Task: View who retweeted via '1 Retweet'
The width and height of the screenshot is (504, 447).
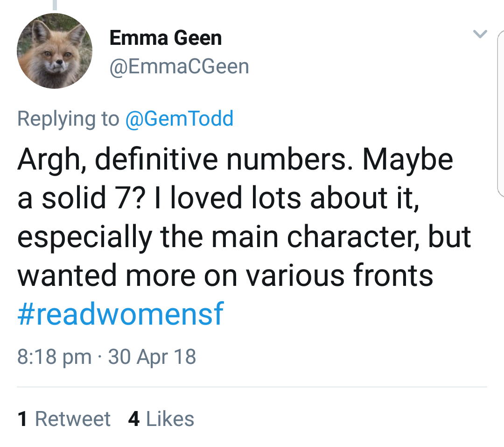Action: coord(64,419)
